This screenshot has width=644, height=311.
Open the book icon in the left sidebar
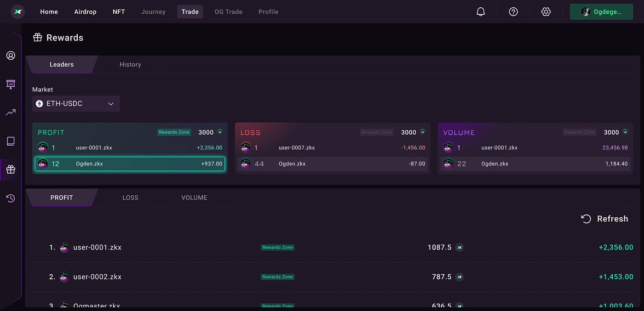point(10,141)
